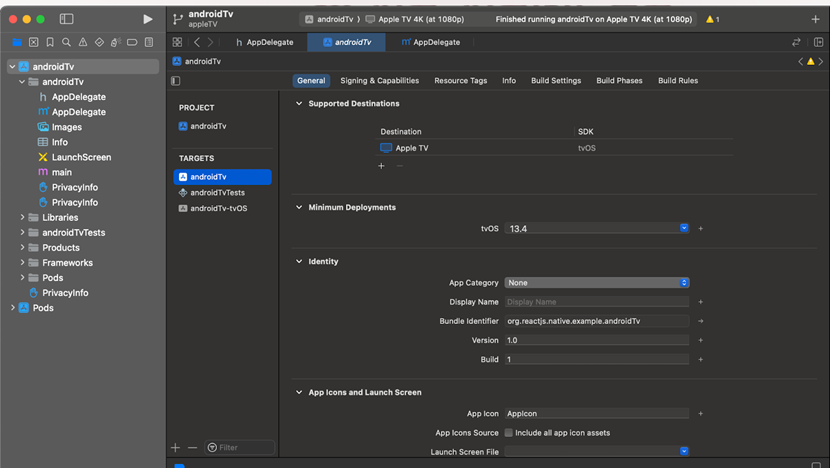Click the editor swap arrows icon
Image resolution: width=830 pixels, height=468 pixels.
point(796,42)
